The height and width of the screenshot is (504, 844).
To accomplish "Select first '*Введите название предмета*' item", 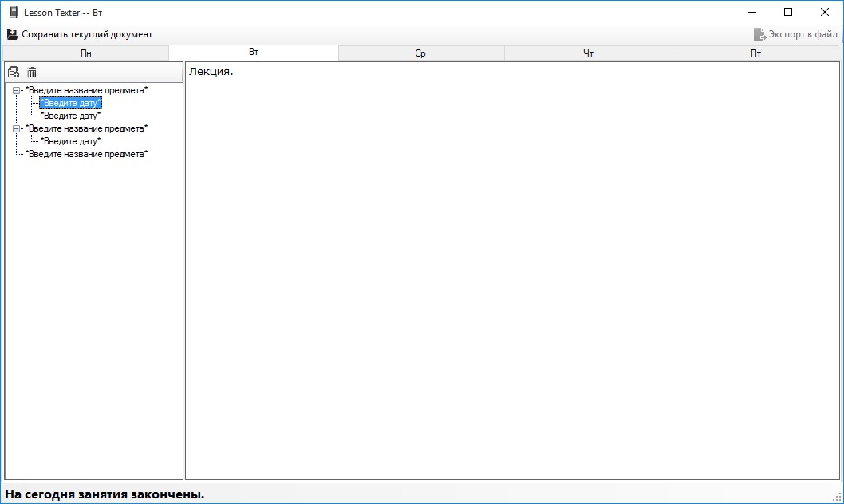I will [87, 90].
